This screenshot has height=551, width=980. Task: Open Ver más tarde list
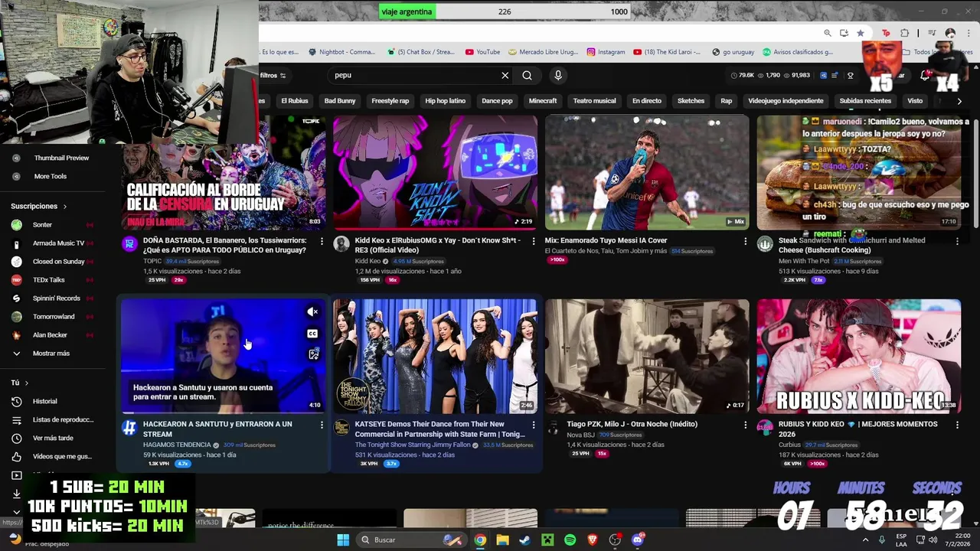tap(53, 438)
